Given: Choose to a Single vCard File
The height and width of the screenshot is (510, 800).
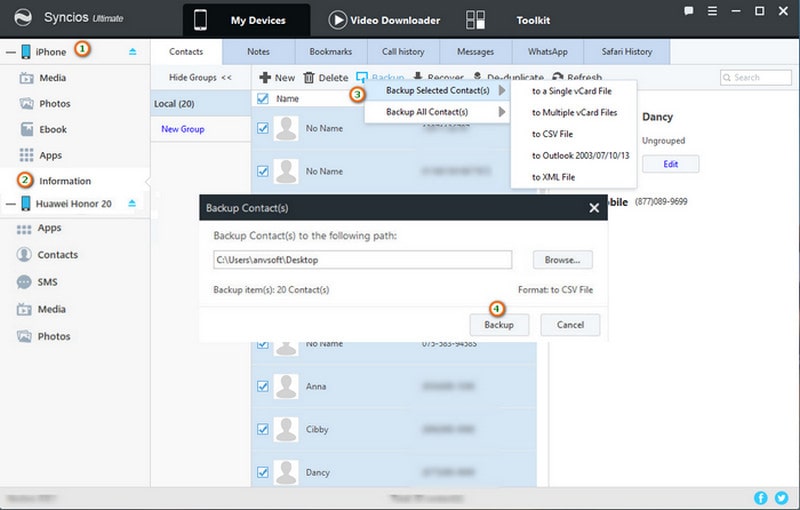Looking at the screenshot, I should tap(572, 91).
